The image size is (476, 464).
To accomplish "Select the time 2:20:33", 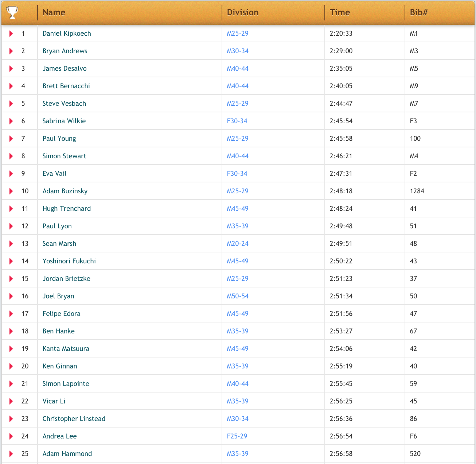I will click(341, 34).
